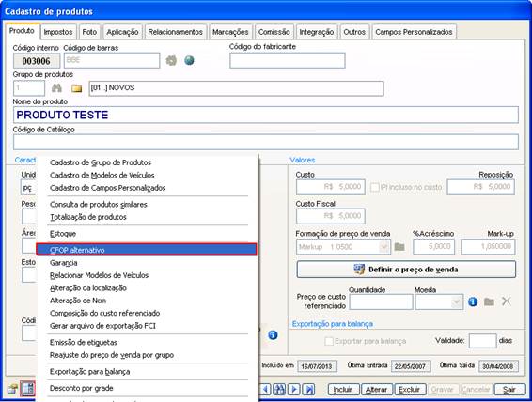The height and width of the screenshot is (402, 532).
Task: Select CFOP alternativo menu item
Action: [x=147, y=250]
